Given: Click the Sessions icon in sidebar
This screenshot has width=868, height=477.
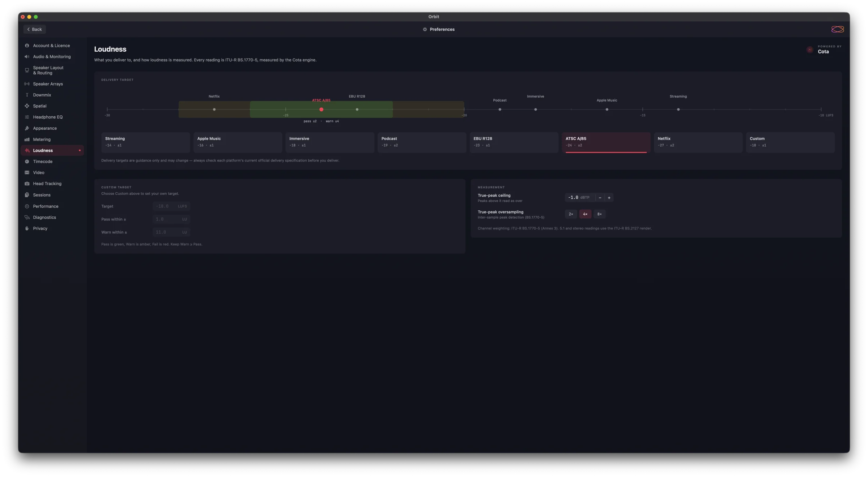Looking at the screenshot, I should pyautogui.click(x=27, y=195).
